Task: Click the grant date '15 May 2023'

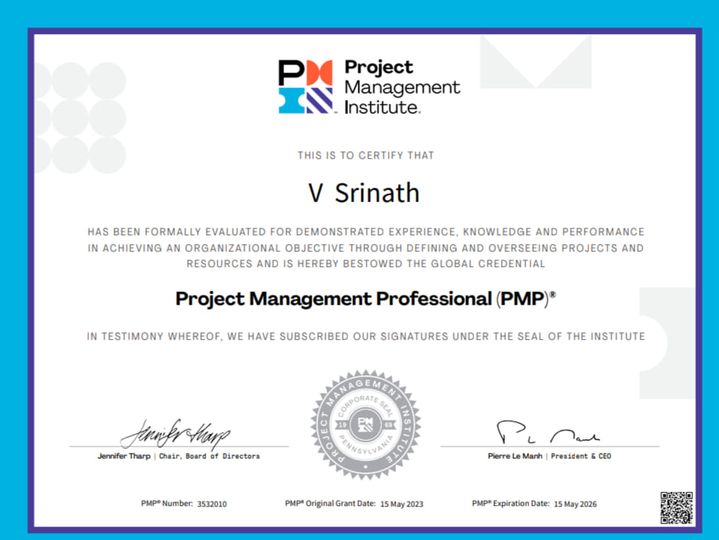Action: click(402, 504)
